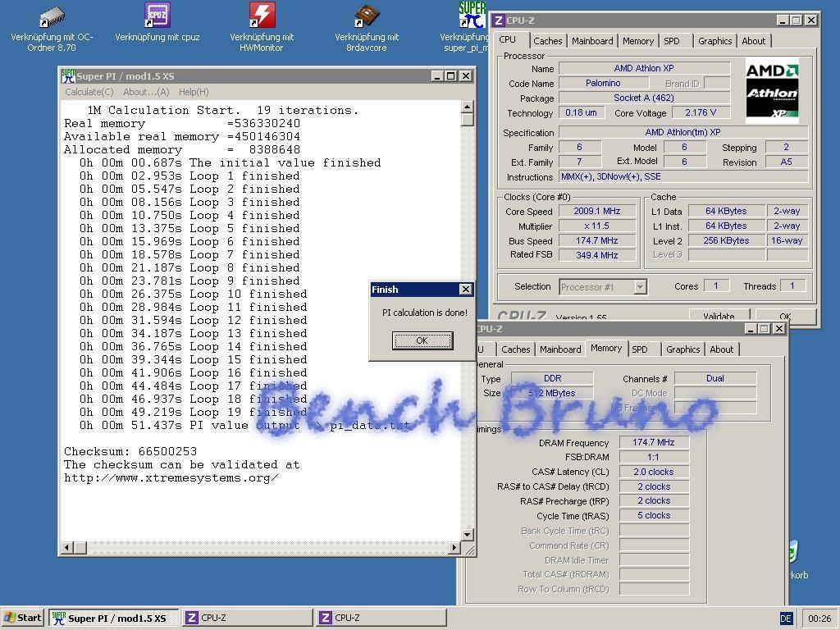Screen dimensions: 840x630
Task: Click the Channels # value Dual
Action: point(715,378)
